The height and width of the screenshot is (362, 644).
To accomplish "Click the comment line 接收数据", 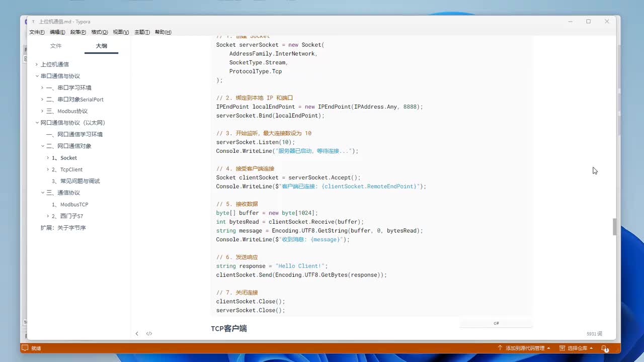I will click(237, 204).
